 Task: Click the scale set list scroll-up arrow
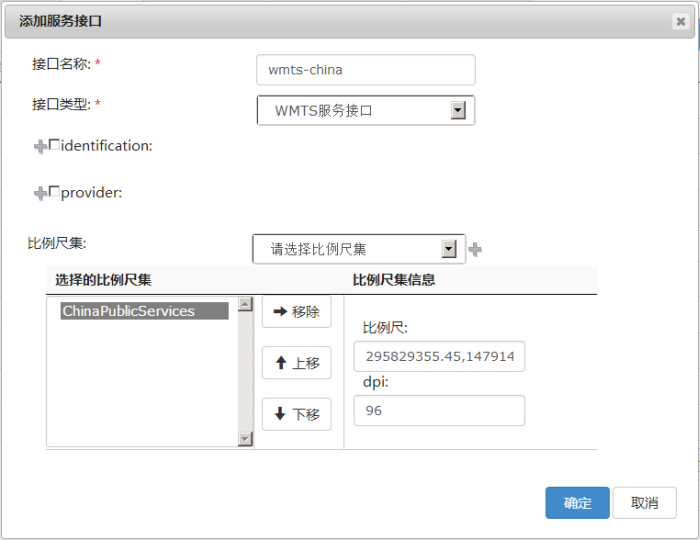point(245,304)
